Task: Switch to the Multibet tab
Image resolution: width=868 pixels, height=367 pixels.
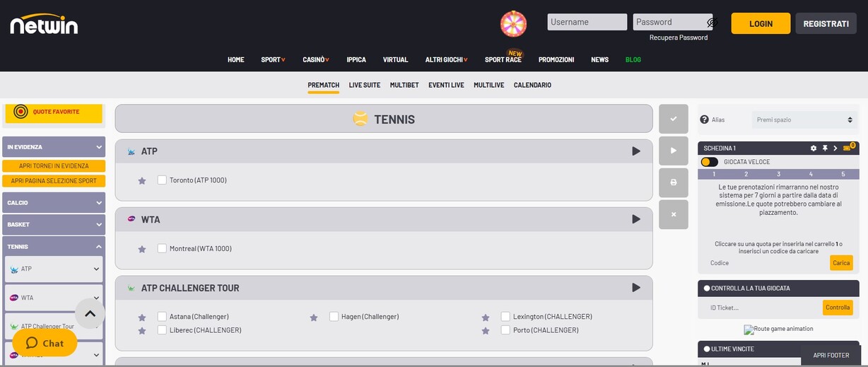Action: (x=404, y=85)
